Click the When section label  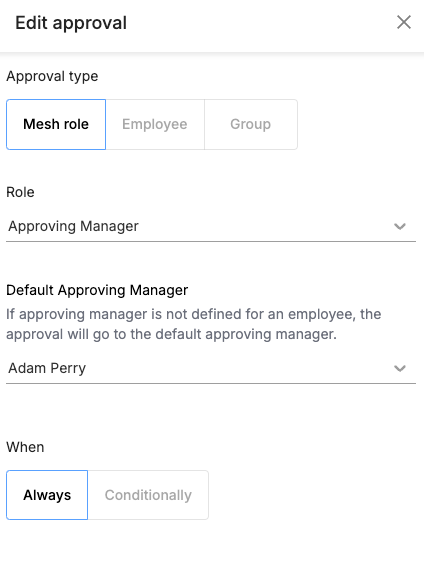[x=25, y=447]
